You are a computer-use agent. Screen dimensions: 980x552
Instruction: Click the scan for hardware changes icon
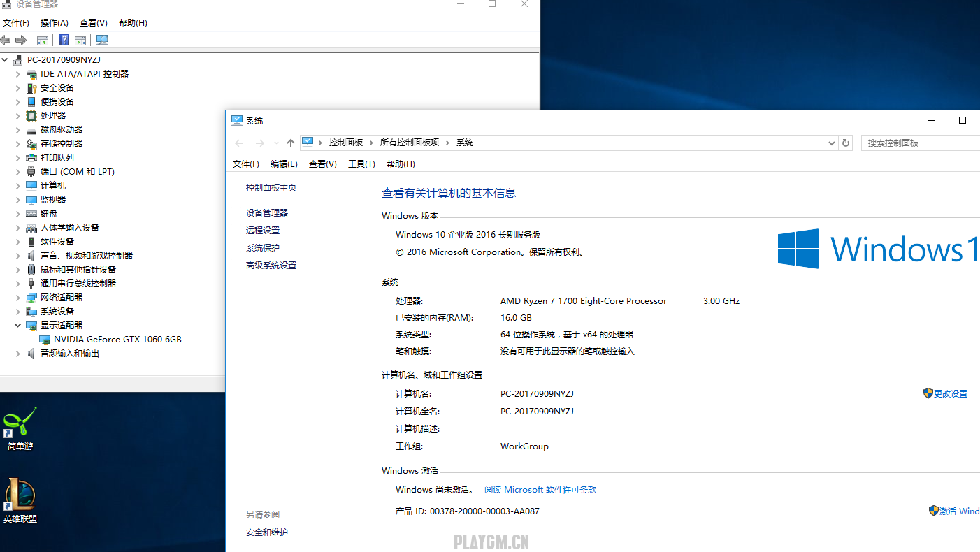[x=102, y=41]
